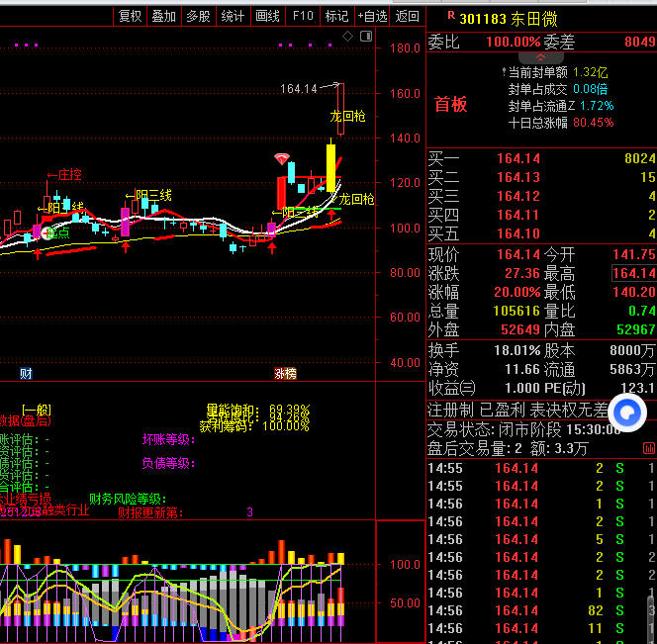Select 多股 multi-stock view

(x=198, y=16)
